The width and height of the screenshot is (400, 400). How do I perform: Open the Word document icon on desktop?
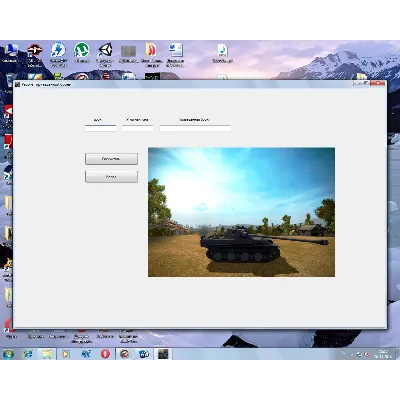[x=175, y=51]
